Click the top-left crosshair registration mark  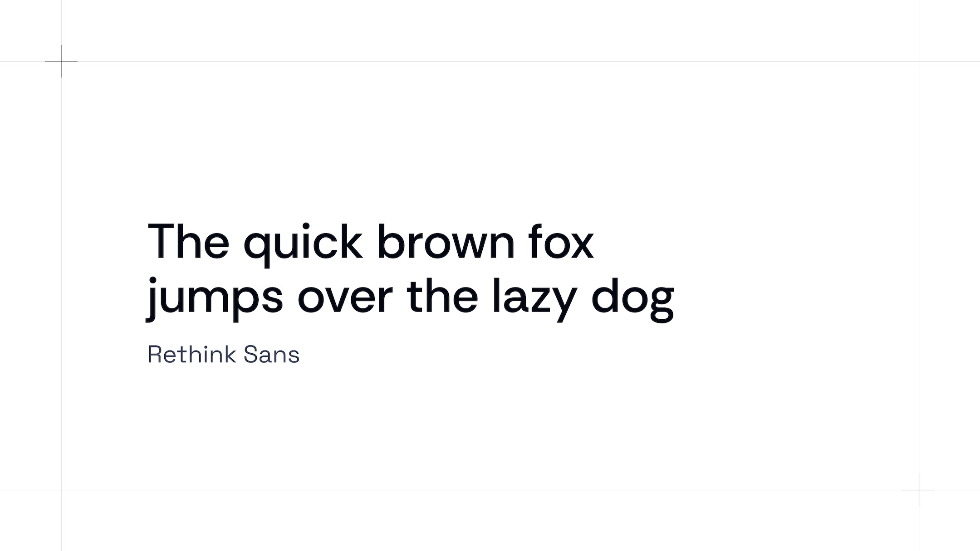click(x=61, y=61)
